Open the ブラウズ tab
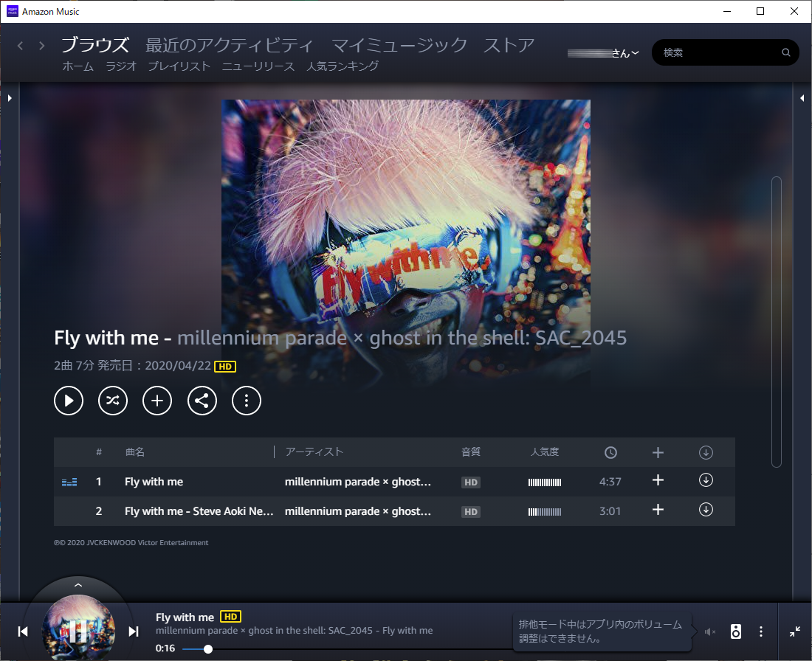 [x=95, y=45]
